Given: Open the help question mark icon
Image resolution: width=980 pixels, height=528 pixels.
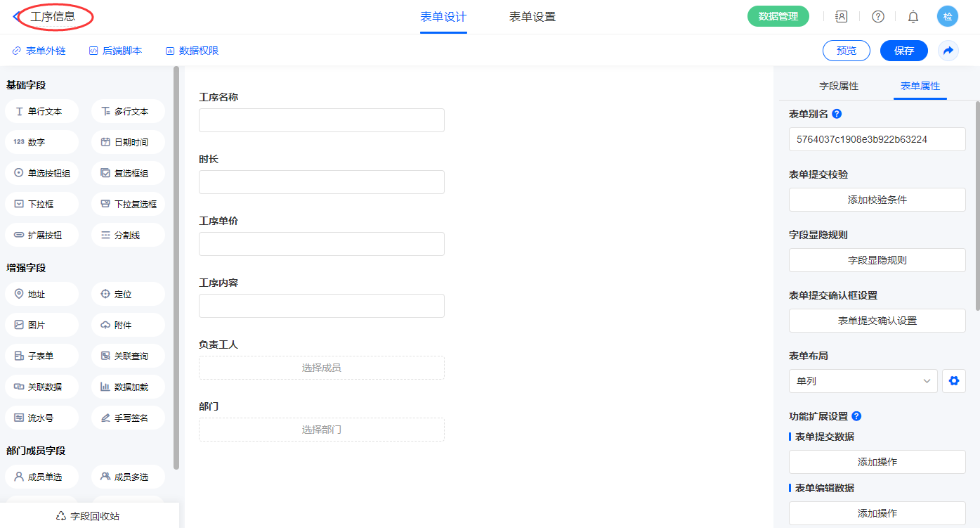Looking at the screenshot, I should pos(878,17).
